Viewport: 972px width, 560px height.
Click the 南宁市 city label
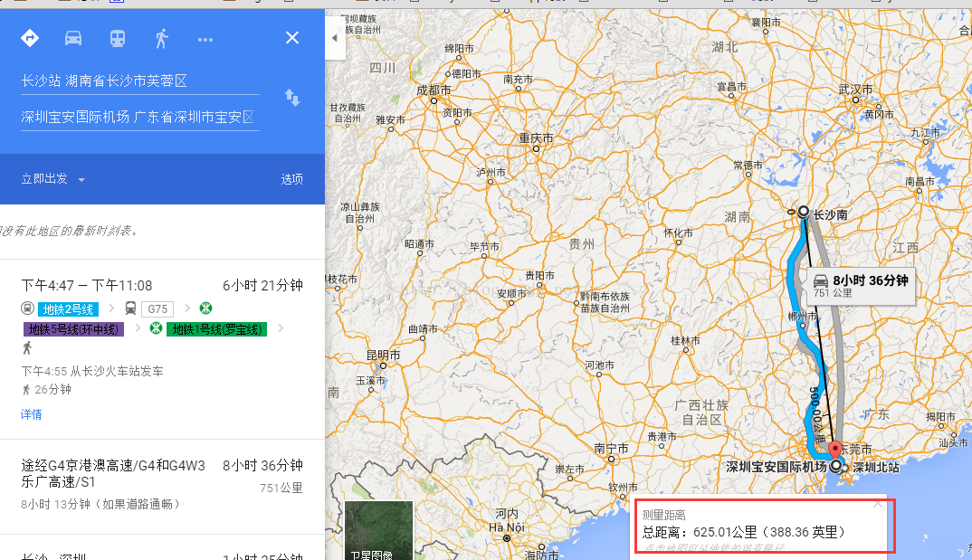[x=611, y=449]
